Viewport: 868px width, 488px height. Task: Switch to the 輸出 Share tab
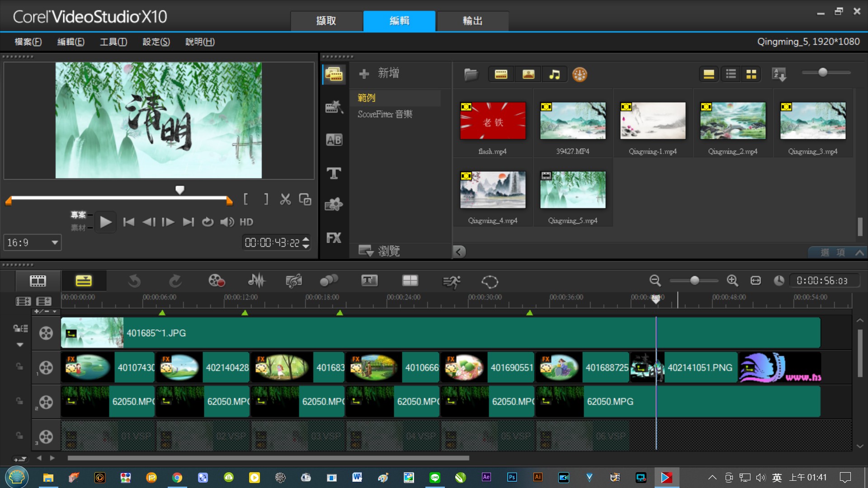[473, 21]
